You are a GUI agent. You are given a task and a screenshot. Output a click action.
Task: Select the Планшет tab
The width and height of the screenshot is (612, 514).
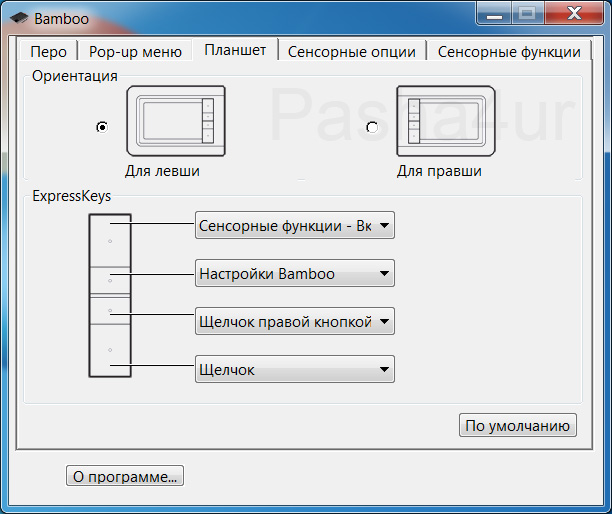(x=235, y=50)
